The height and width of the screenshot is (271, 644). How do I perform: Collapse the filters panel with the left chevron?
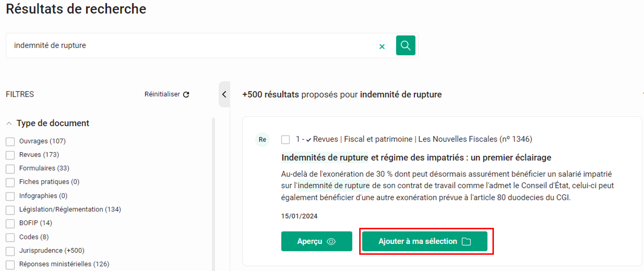224,95
